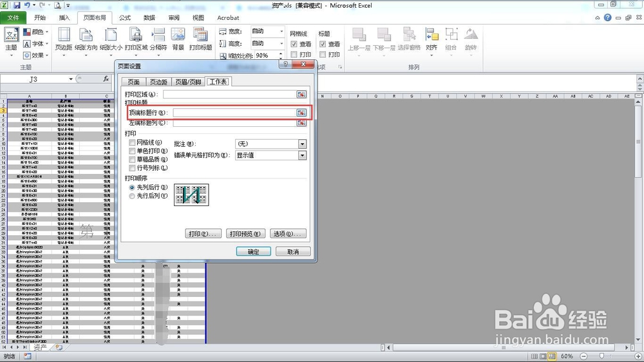644x362 pixels.
Task: Click the 纸张大小 paper size icon
Action: (111, 36)
